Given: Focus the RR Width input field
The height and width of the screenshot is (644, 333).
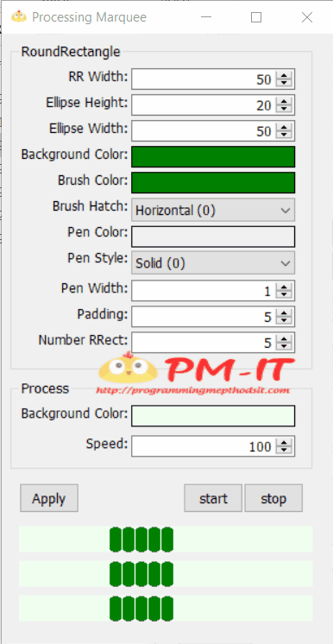Looking at the screenshot, I should click(x=204, y=79).
